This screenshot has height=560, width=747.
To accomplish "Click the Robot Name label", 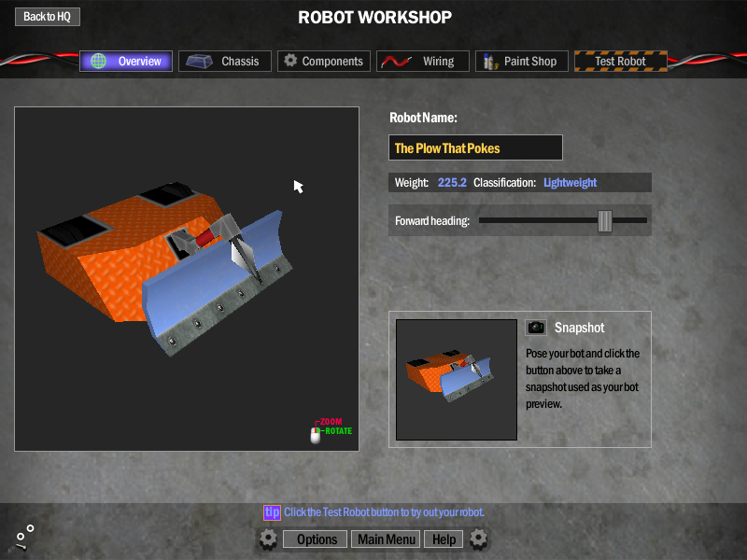I will click(x=423, y=118).
